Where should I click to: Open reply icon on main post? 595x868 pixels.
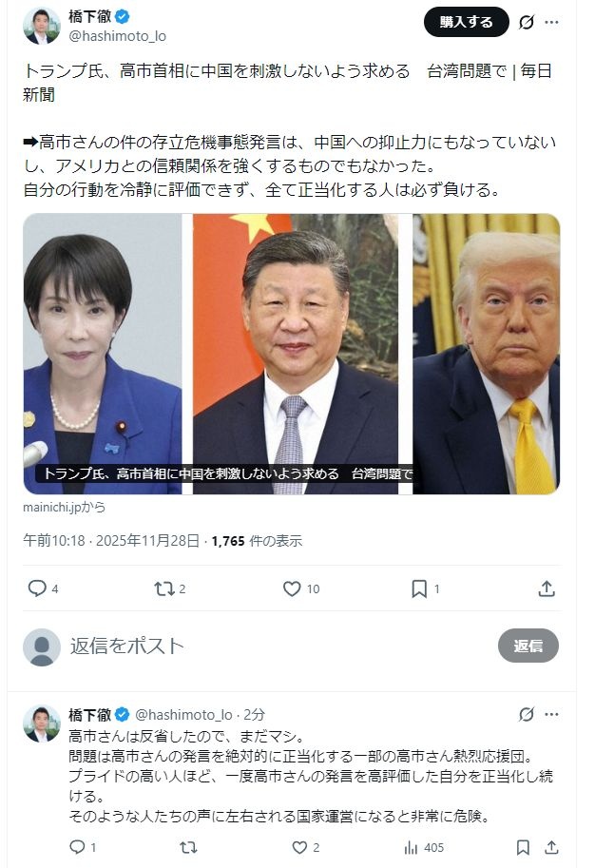pyautogui.click(x=37, y=588)
